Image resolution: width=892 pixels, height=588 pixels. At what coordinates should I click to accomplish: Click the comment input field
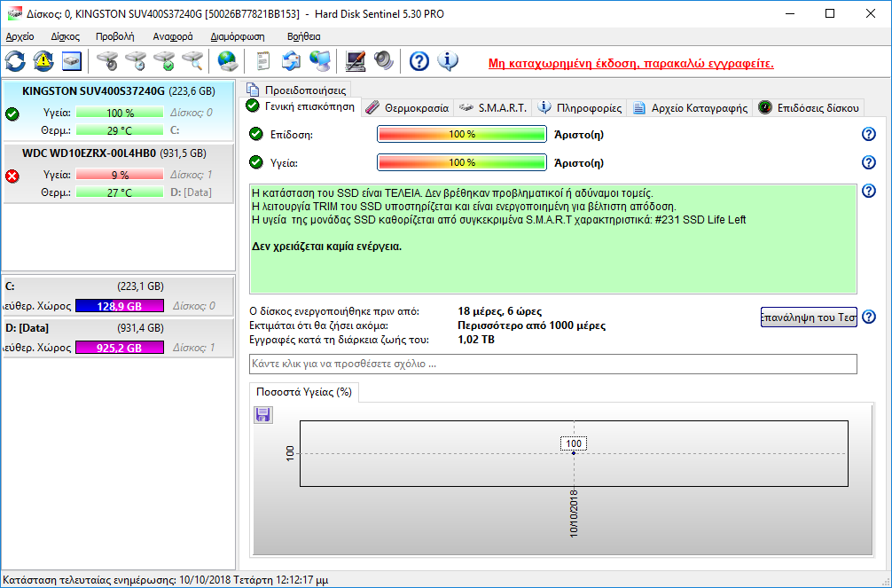(x=552, y=365)
